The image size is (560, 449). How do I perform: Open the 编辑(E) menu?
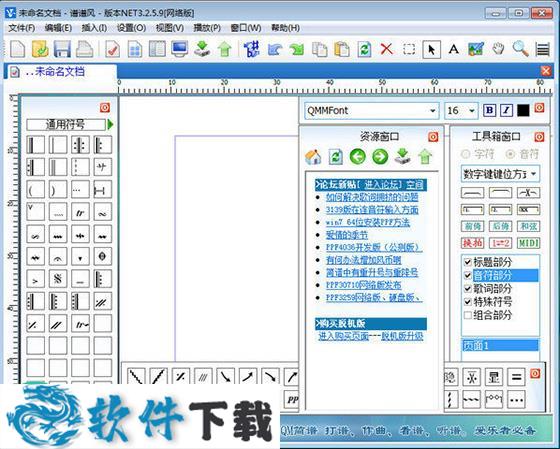pyautogui.click(x=58, y=28)
